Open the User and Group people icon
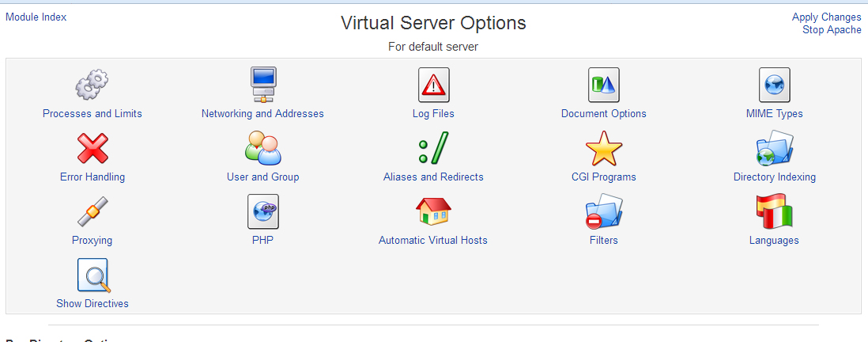 coord(263,148)
